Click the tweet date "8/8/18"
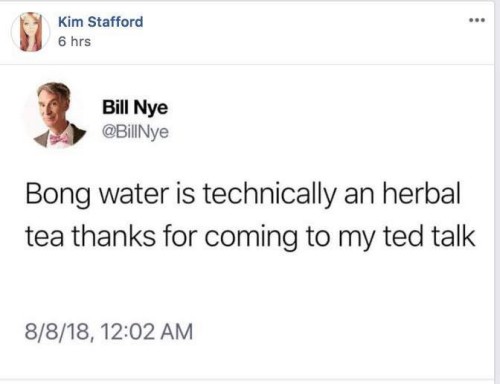The image size is (500, 384). point(57,332)
